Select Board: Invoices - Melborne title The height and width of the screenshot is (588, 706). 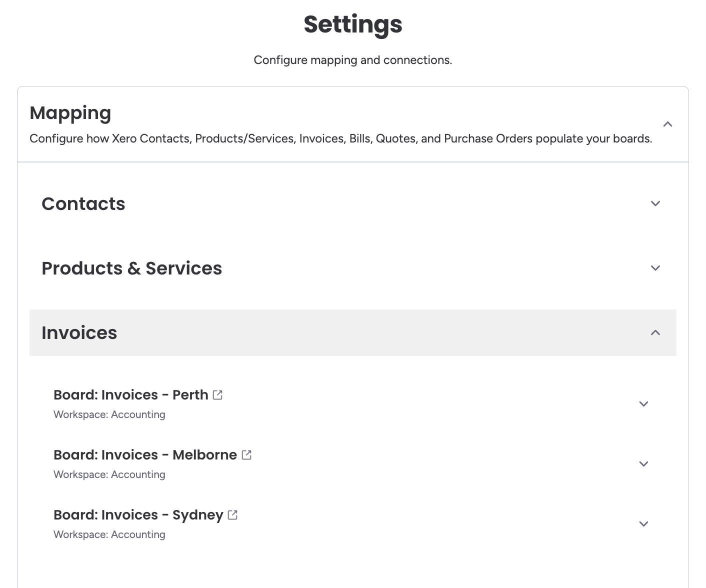[x=145, y=455]
